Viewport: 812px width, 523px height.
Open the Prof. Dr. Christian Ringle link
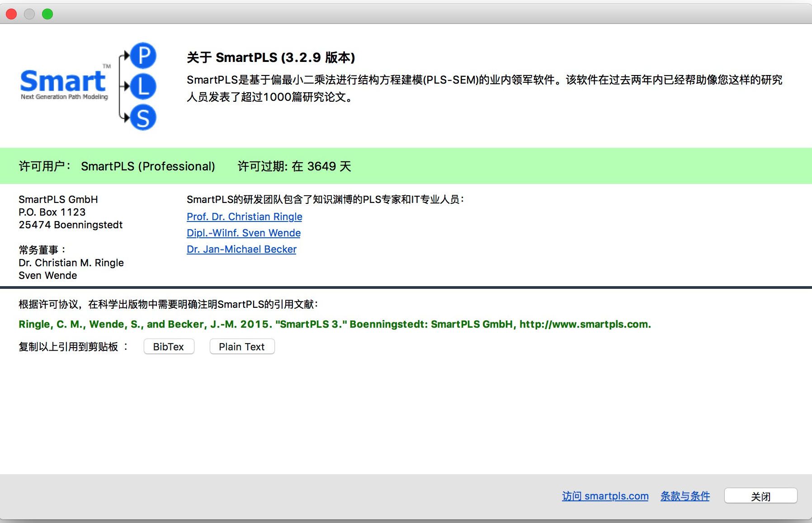244,217
